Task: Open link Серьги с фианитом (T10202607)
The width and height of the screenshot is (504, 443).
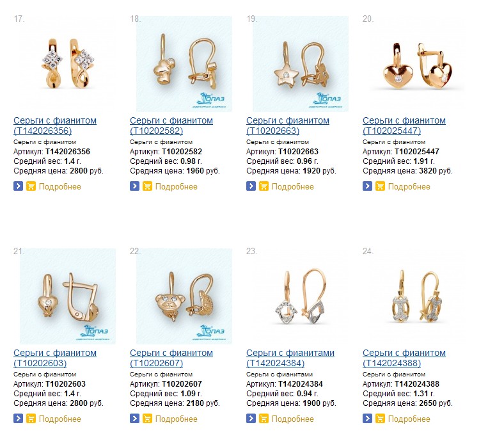Action: click(x=171, y=358)
